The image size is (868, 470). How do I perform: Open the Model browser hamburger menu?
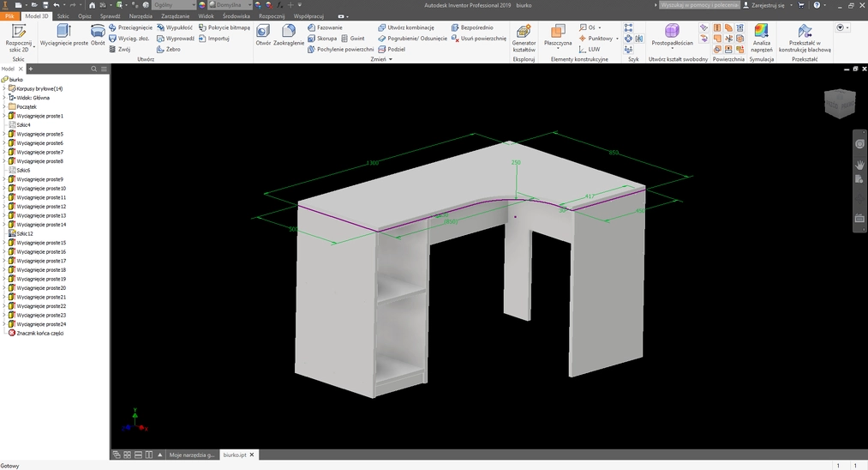point(104,69)
